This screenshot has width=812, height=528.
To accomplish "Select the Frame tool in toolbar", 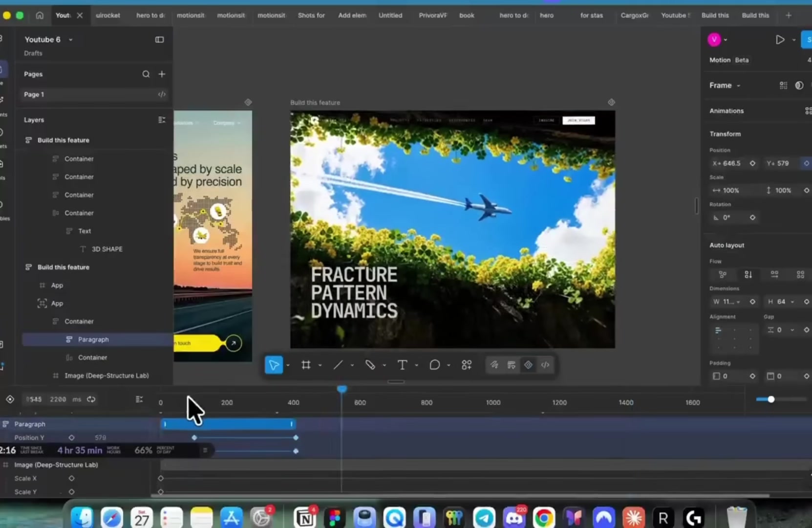I will point(306,365).
